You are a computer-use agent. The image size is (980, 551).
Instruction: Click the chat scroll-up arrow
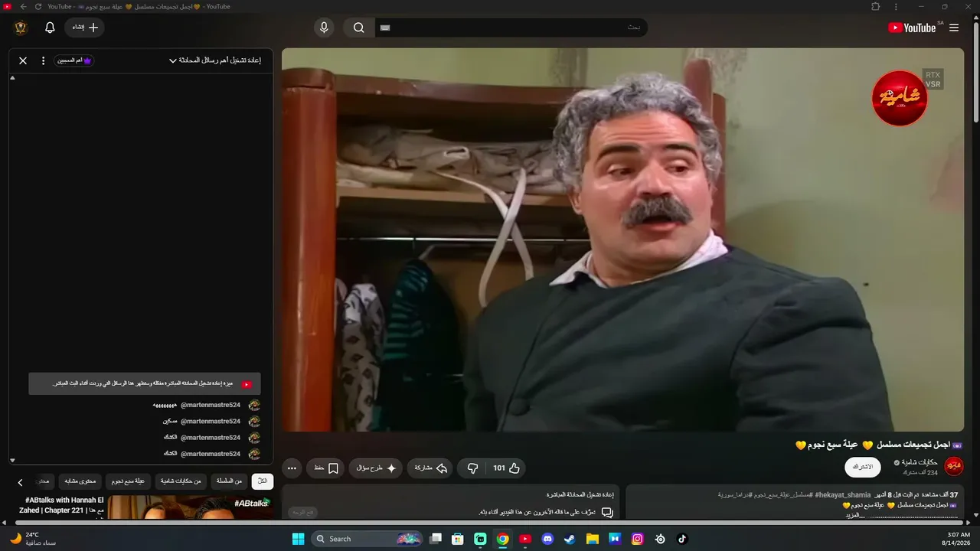[12, 78]
